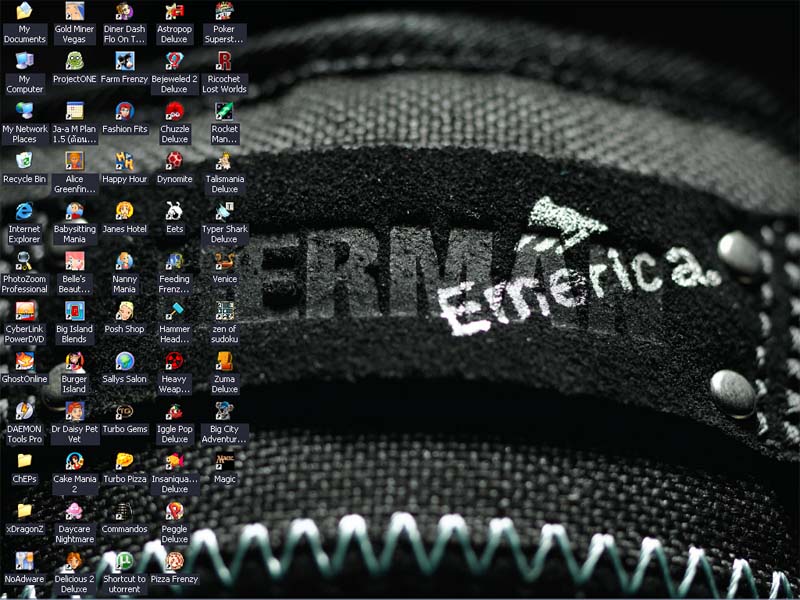Select the Diner Dash Flo On The Go icon
Screen dimensions: 800x600
pyautogui.click(x=124, y=11)
